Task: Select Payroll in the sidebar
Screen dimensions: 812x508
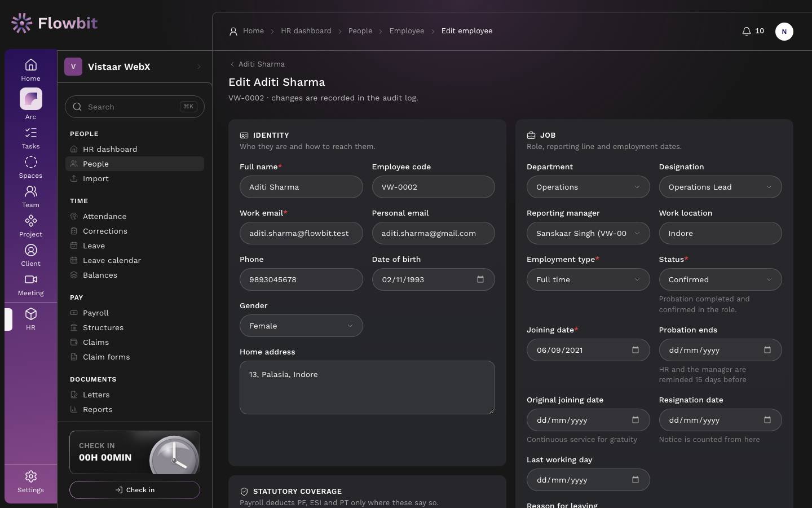Action: pos(135,313)
